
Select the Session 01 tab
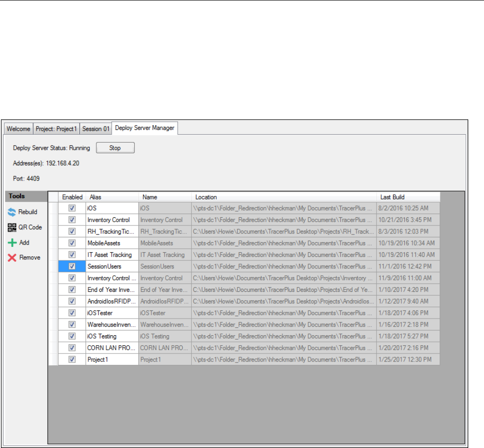95,129
